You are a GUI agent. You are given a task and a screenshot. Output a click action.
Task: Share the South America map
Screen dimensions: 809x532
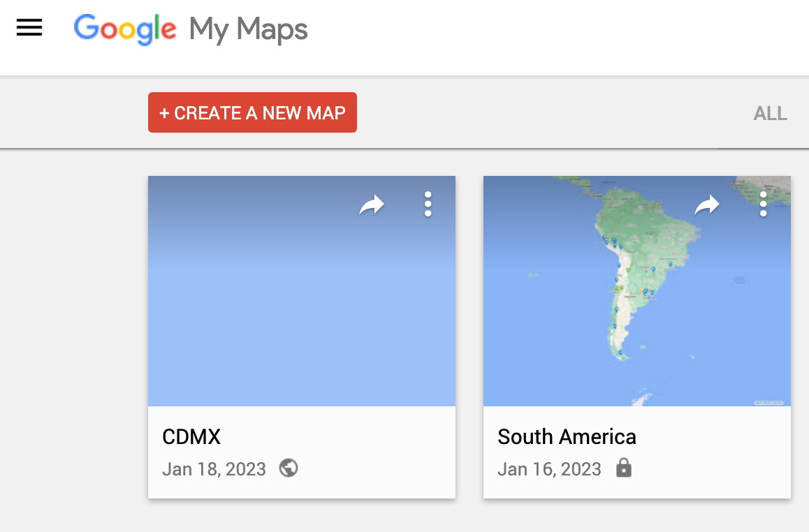click(x=707, y=205)
